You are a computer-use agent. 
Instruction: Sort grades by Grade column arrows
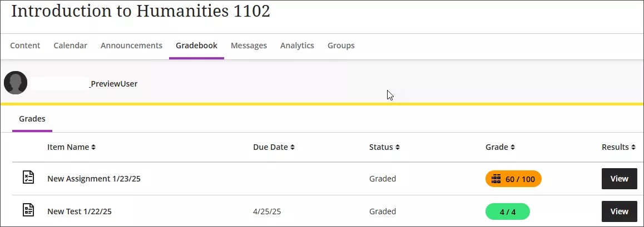coord(513,148)
